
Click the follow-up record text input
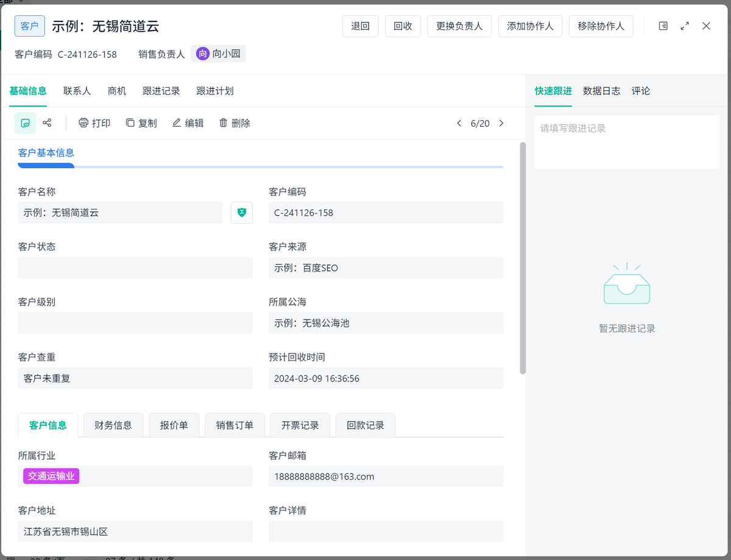tap(626, 142)
